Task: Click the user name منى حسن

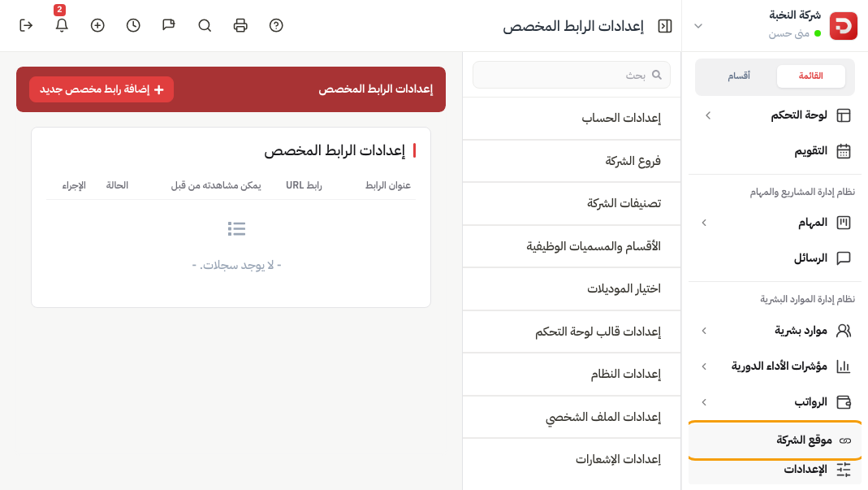Action: click(x=789, y=33)
